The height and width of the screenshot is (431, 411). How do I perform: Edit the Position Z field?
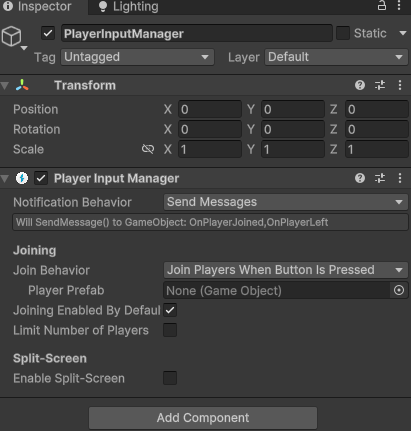377,109
